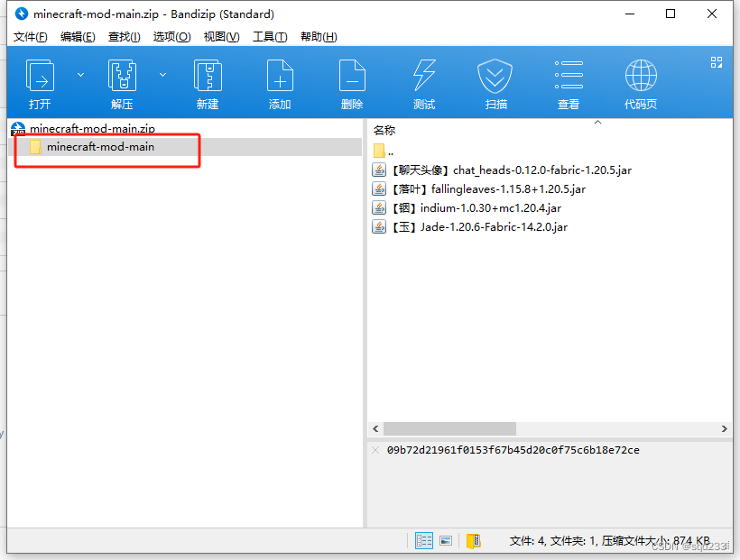Click the Extract (解压) toolbar icon

click(x=122, y=76)
